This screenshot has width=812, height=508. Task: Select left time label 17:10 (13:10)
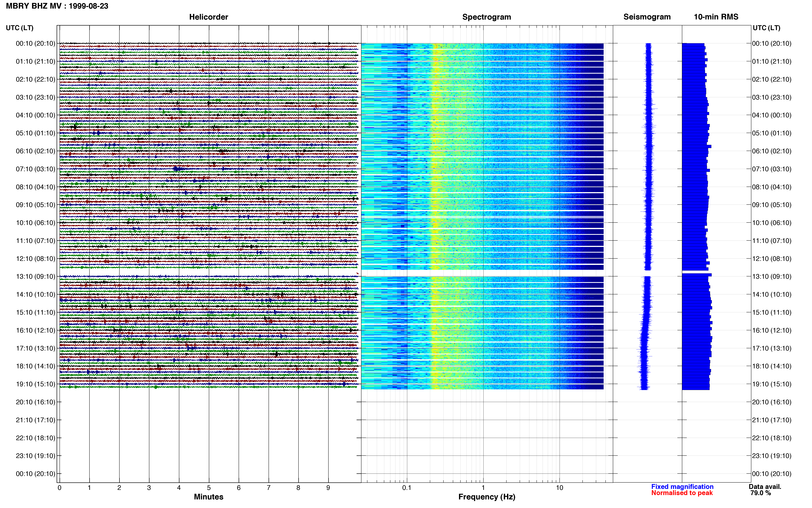(36, 348)
